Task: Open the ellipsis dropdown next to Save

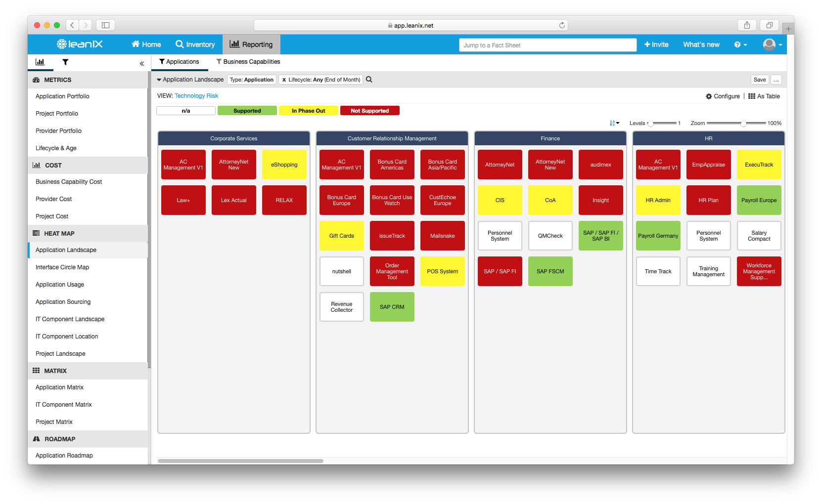Action: click(x=776, y=79)
